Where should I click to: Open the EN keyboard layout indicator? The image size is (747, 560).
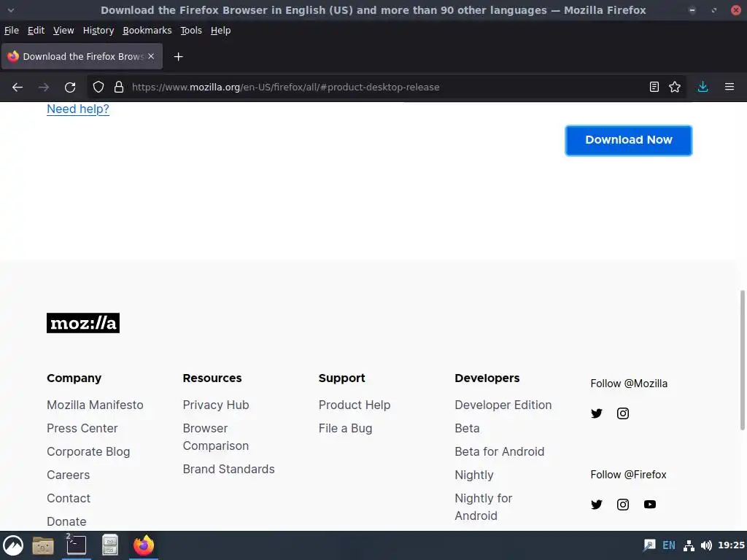coord(669,545)
